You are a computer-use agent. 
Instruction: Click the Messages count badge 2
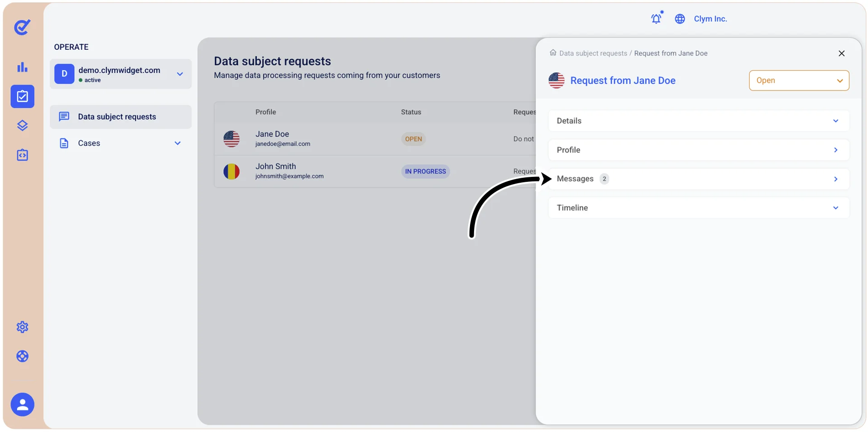604,179
